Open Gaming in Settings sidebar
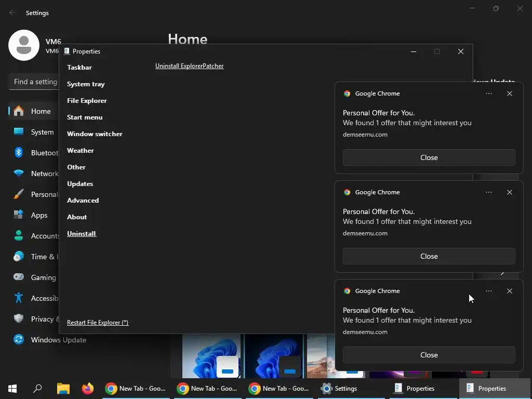This screenshot has height=399, width=532. tap(34, 277)
